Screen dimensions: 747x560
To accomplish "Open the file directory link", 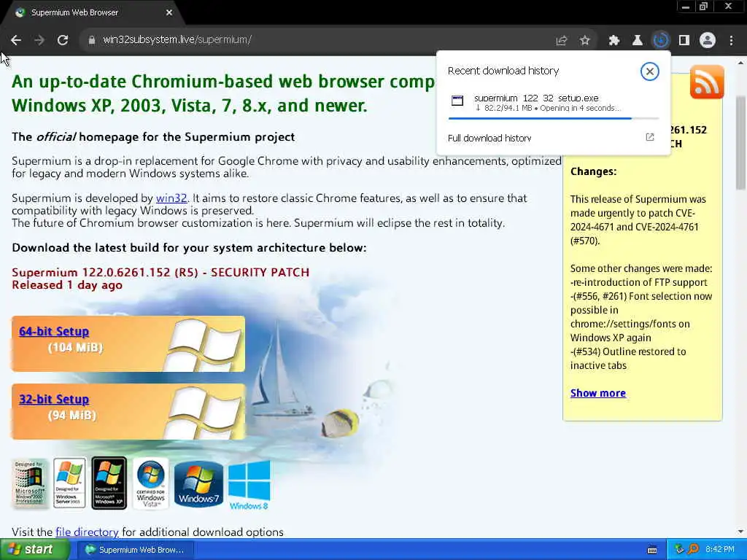I will (88, 532).
